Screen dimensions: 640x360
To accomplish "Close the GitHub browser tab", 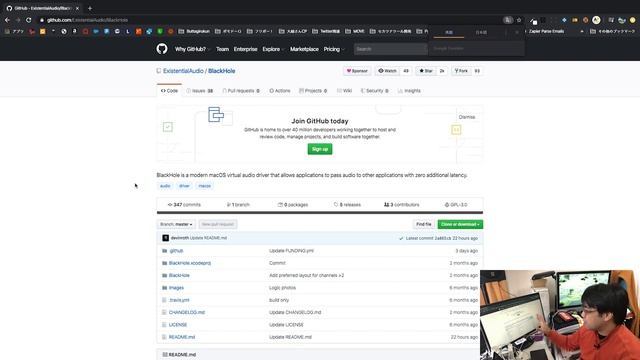I will [77, 8].
